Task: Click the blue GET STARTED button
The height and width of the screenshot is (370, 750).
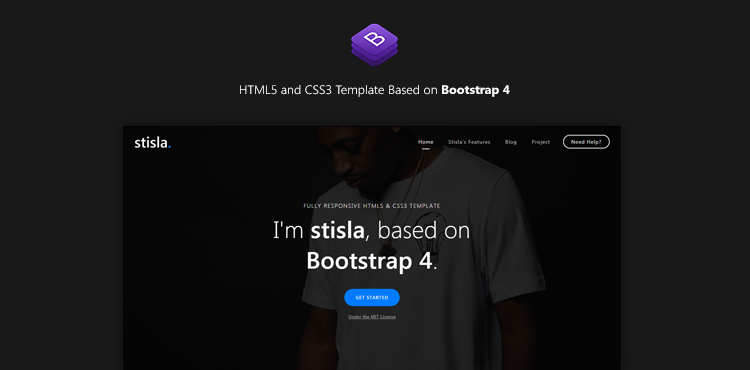Action: [x=372, y=297]
